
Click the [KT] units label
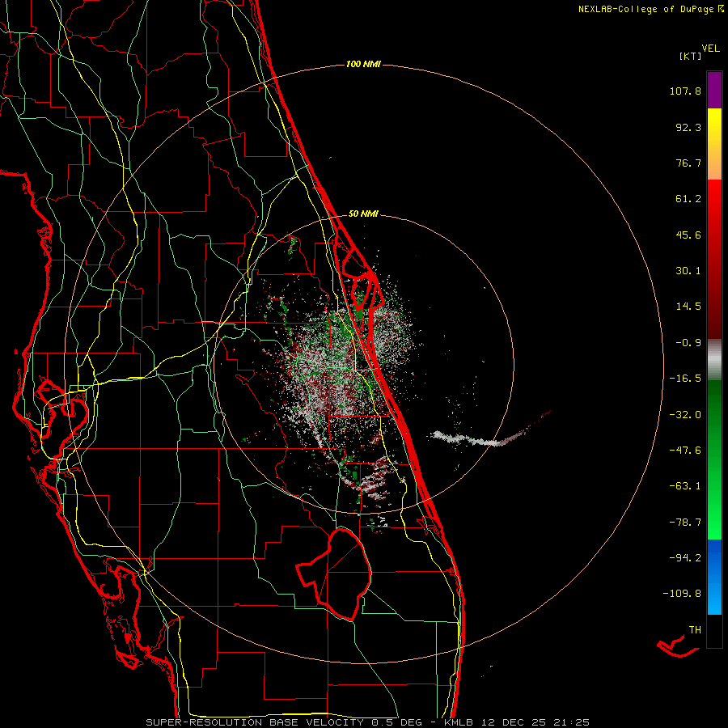pyautogui.click(x=690, y=56)
